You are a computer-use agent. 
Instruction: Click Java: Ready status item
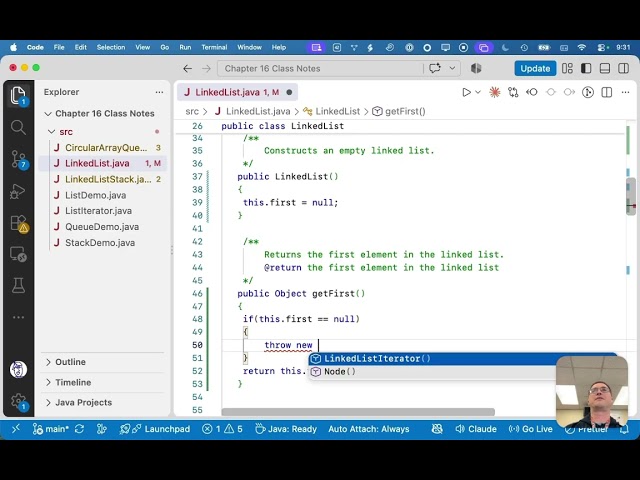pyautogui.click(x=286, y=429)
